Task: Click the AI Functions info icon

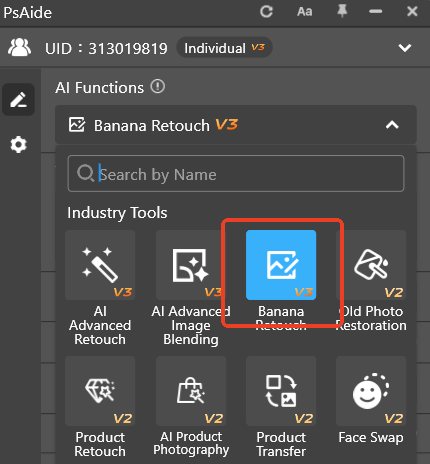Action: (157, 87)
